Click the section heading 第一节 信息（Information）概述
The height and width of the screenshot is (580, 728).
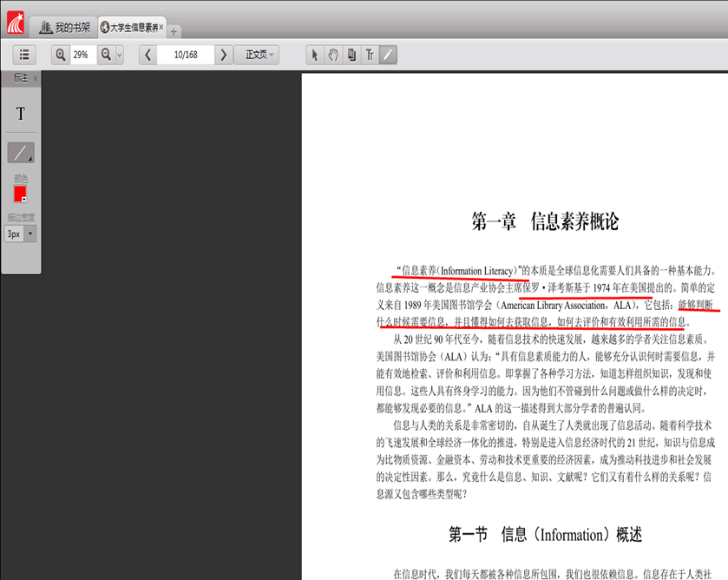click(545, 535)
